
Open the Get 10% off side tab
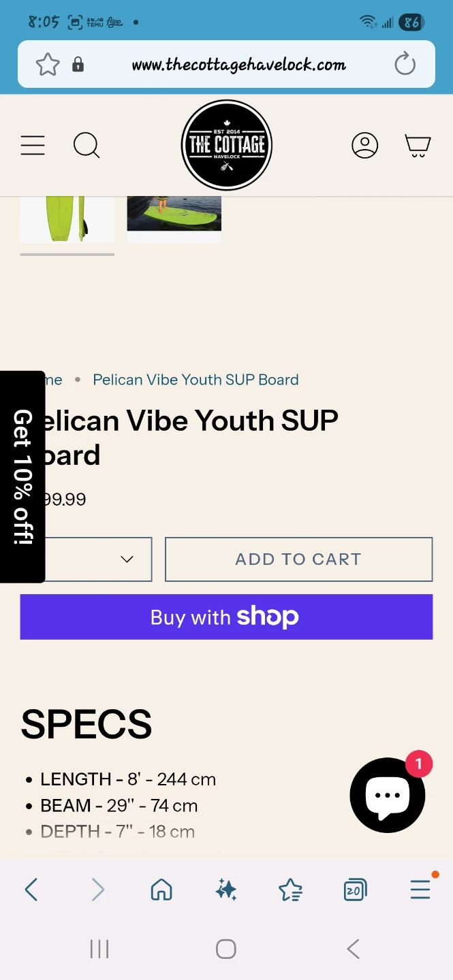22,476
